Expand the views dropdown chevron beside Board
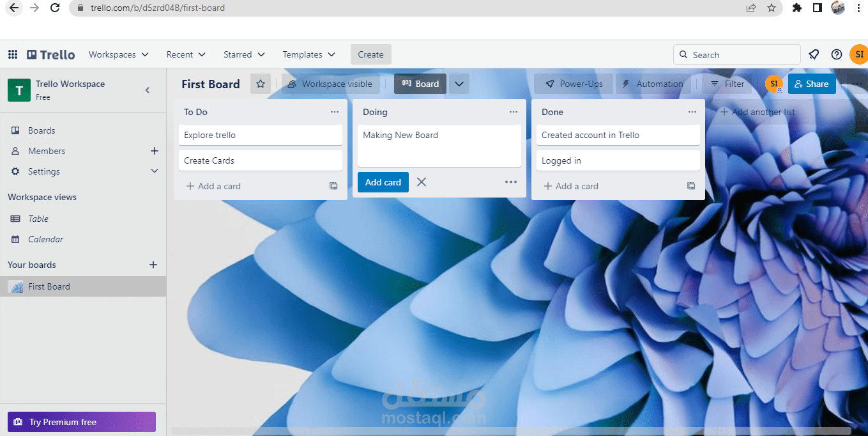 pos(459,84)
